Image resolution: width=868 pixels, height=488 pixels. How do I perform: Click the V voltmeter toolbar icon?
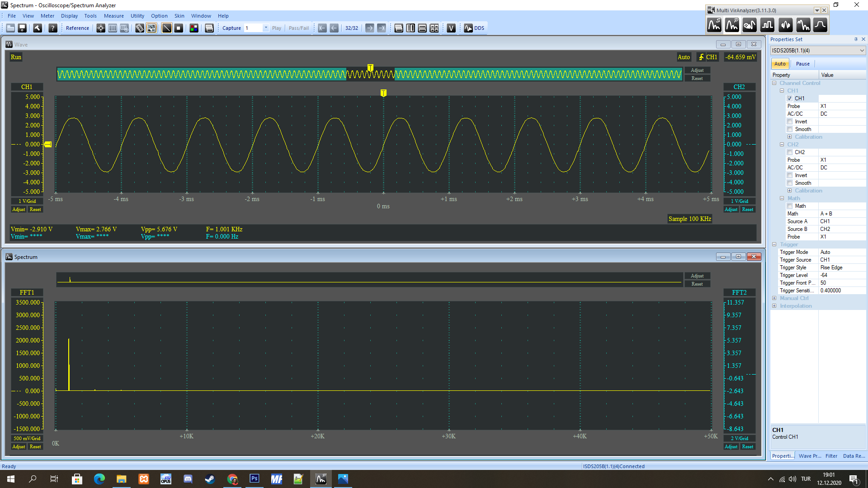coord(451,28)
